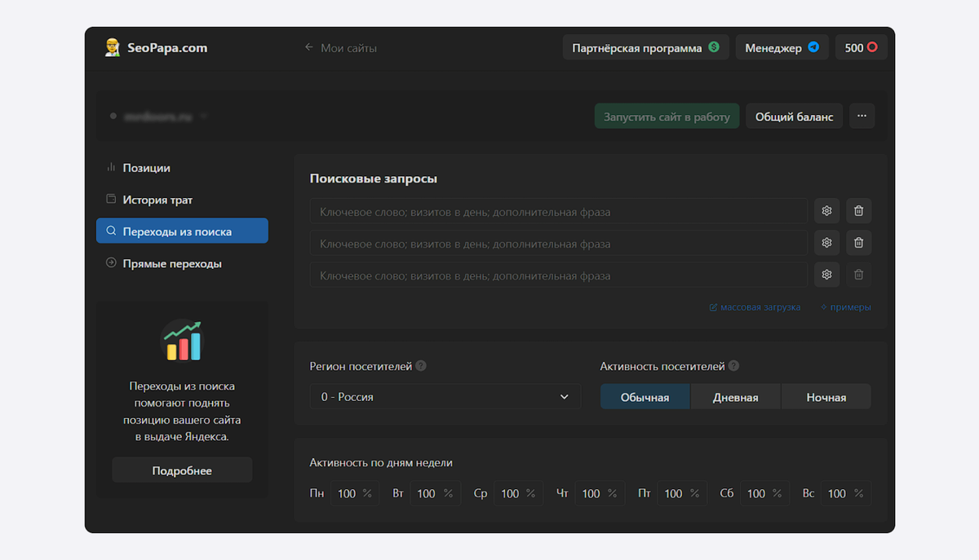The image size is (979, 560).
Task: Contact Менеджер via Telegram button
Action: 782,47
